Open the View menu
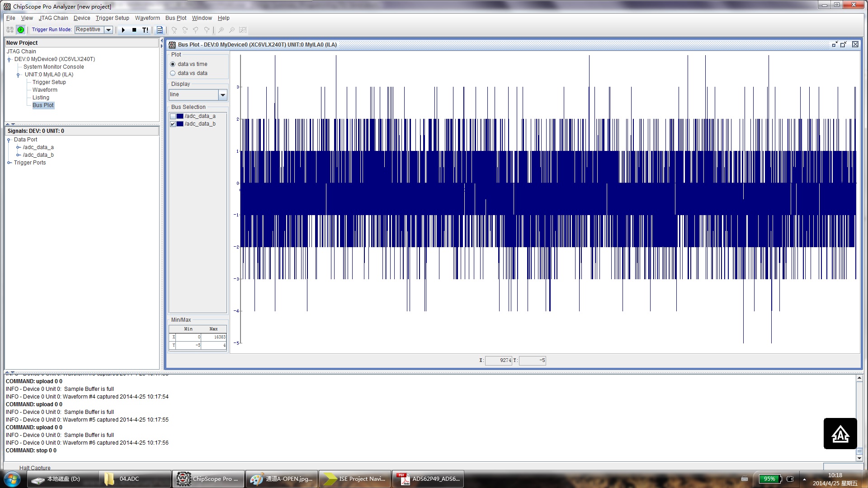Viewport: 868px width, 488px height. pos(27,18)
